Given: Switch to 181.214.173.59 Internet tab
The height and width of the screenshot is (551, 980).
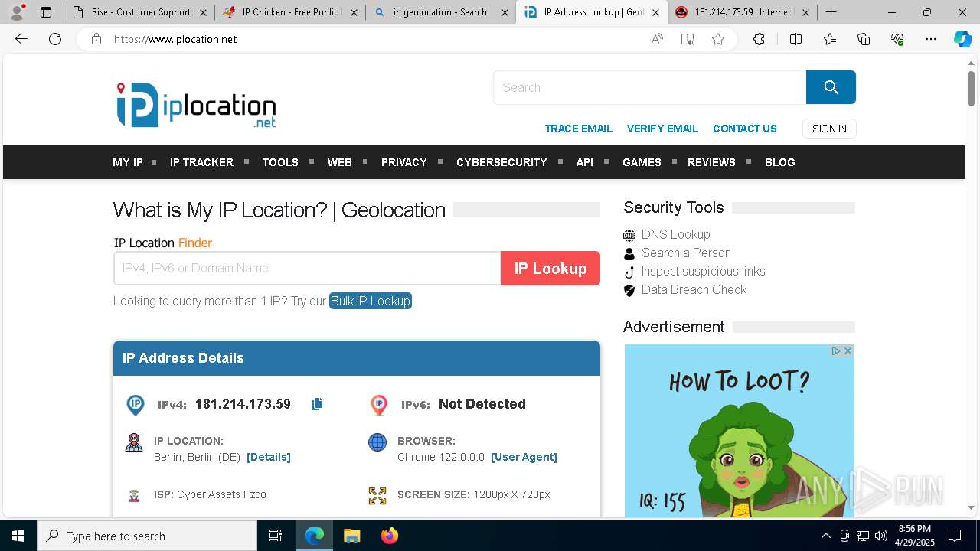Looking at the screenshot, I should tap(741, 12).
